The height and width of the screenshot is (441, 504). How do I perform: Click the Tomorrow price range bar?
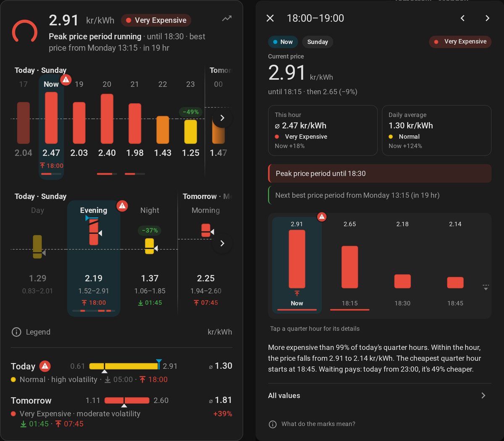pos(127,401)
